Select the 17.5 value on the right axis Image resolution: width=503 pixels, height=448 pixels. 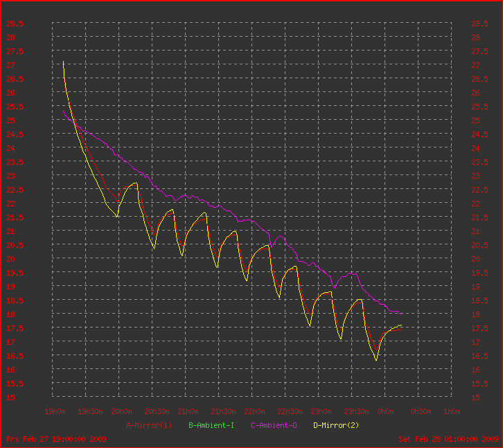tap(479, 328)
